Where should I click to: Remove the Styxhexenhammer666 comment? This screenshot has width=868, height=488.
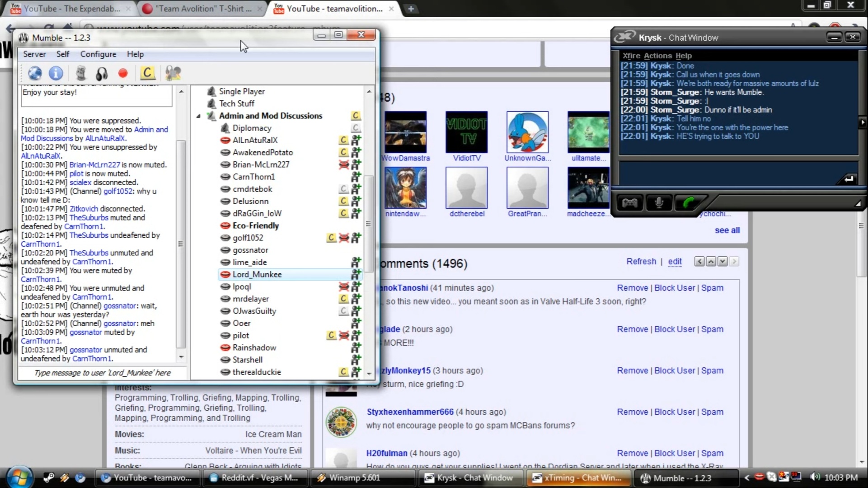[632, 412]
